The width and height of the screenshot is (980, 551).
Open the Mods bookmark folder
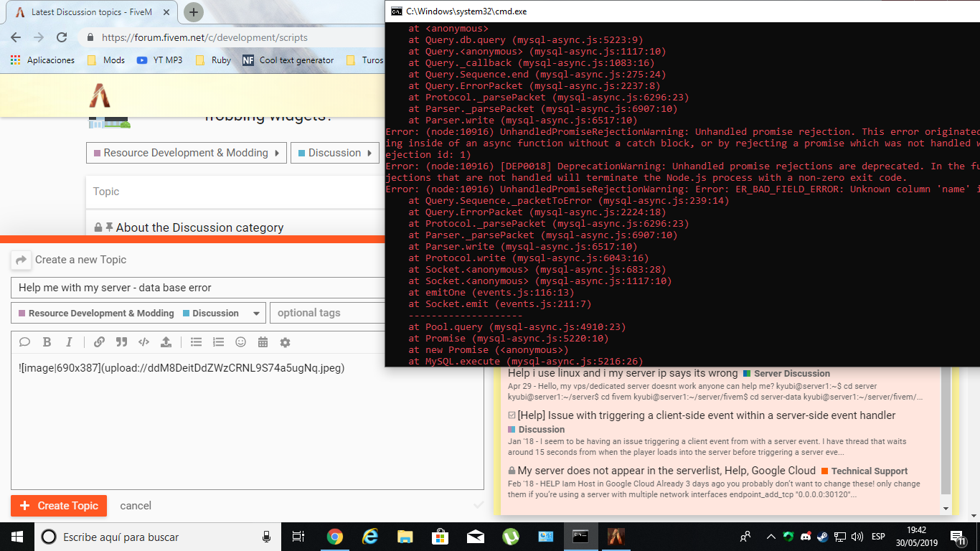106,60
